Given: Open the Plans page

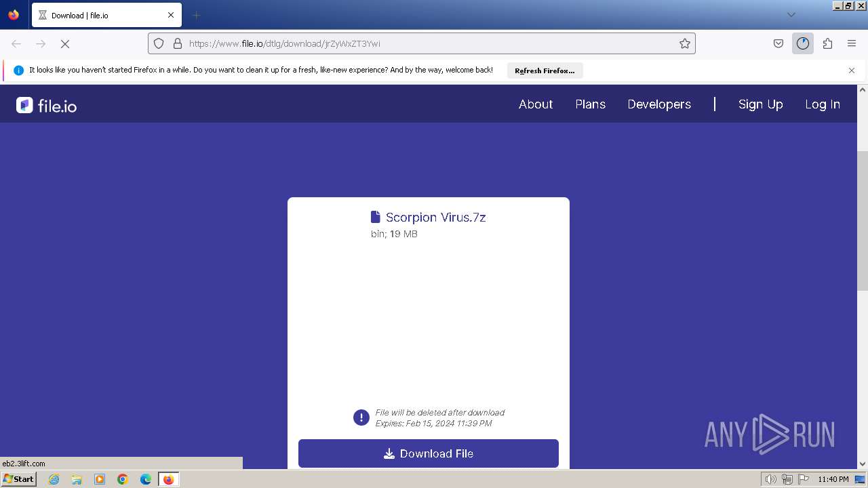Looking at the screenshot, I should click(590, 104).
